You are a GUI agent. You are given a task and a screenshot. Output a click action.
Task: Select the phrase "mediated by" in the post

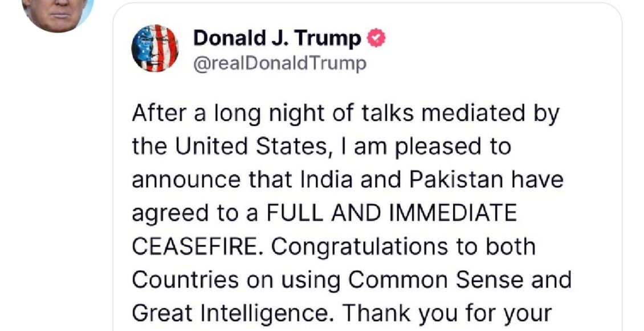[x=499, y=114]
